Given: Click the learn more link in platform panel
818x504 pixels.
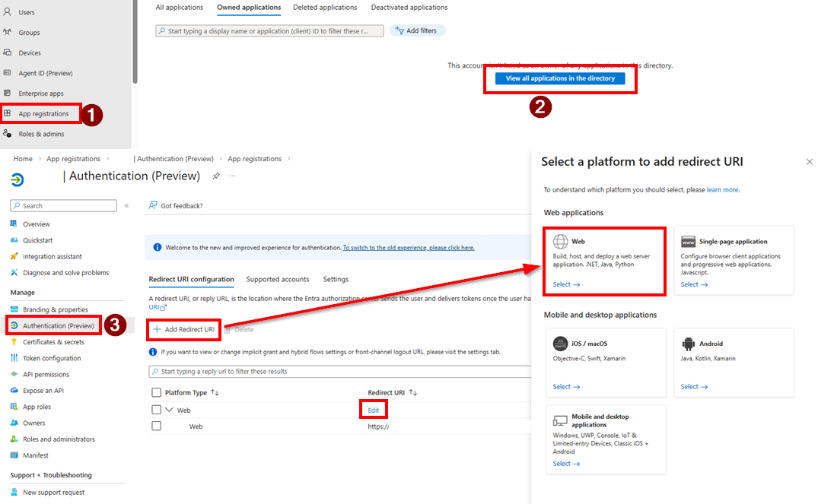Looking at the screenshot, I should point(723,190).
